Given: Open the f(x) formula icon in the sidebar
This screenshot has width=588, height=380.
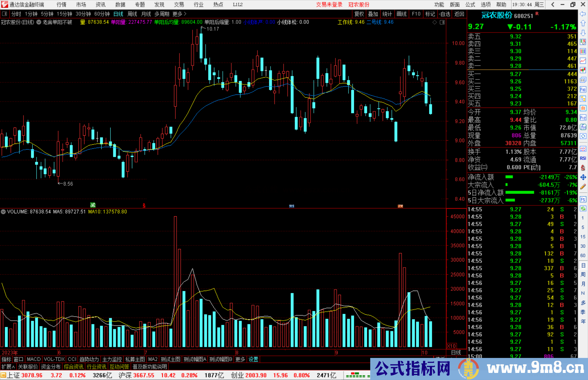Looking at the screenshot, I should coord(583,127).
